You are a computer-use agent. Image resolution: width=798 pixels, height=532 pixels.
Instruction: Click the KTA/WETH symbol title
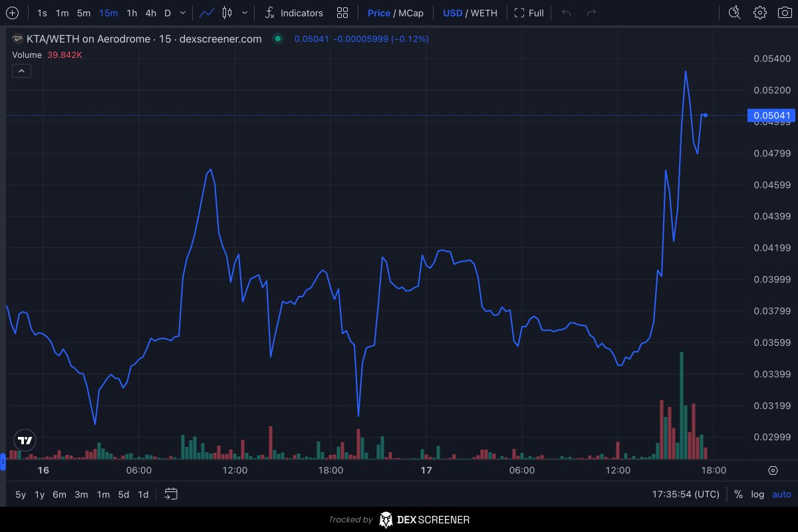tap(144, 39)
